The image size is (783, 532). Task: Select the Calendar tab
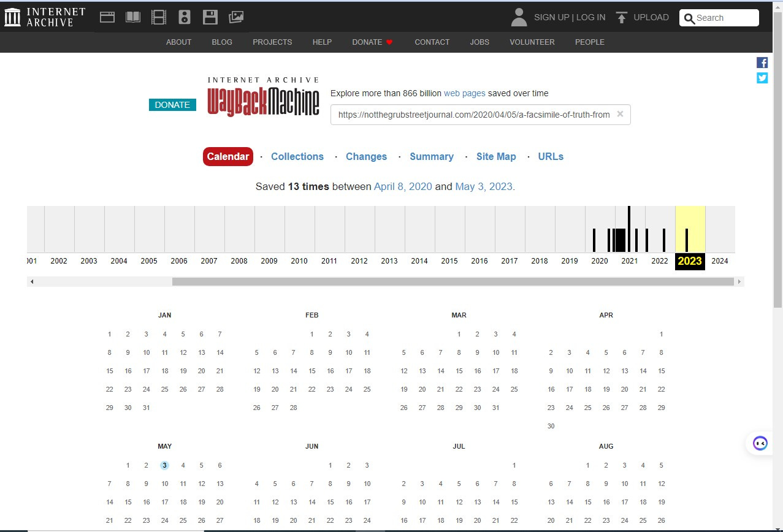(228, 156)
